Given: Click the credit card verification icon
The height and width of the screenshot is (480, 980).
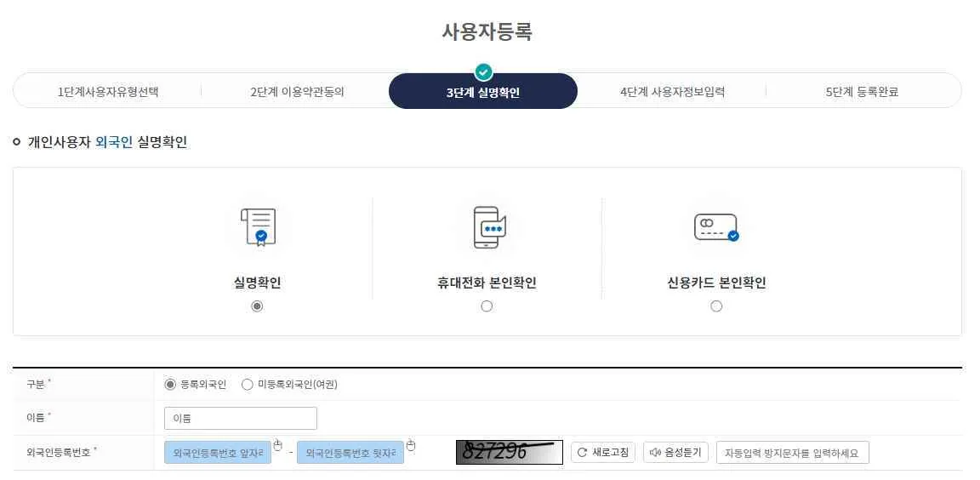Looking at the screenshot, I should point(716,228).
